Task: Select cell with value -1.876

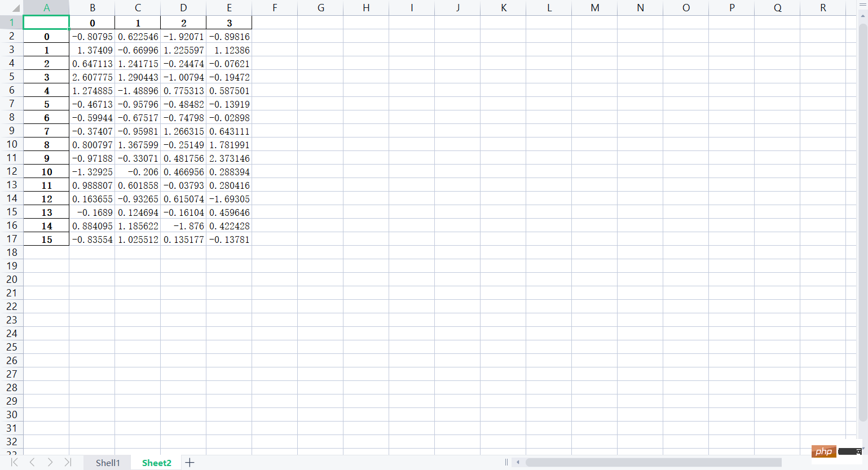Action: pyautogui.click(x=184, y=226)
